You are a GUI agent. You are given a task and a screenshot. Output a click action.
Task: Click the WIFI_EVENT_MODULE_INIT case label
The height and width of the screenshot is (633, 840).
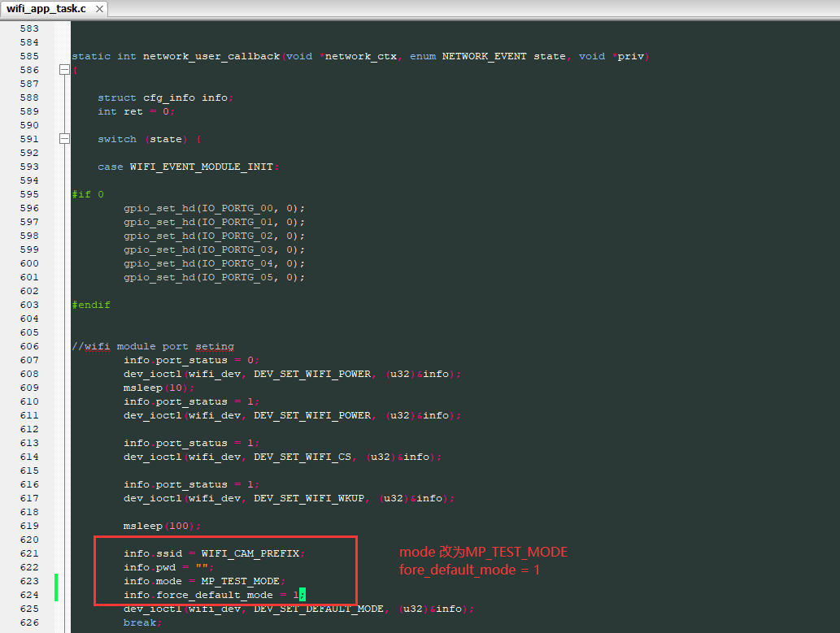tap(201, 167)
